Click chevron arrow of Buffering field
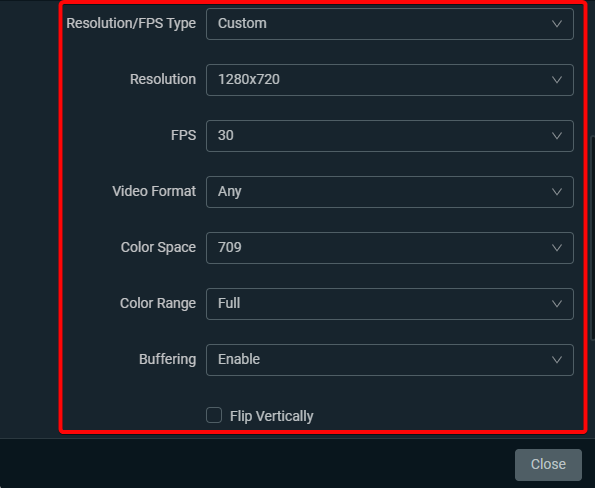595x488 pixels. click(557, 360)
